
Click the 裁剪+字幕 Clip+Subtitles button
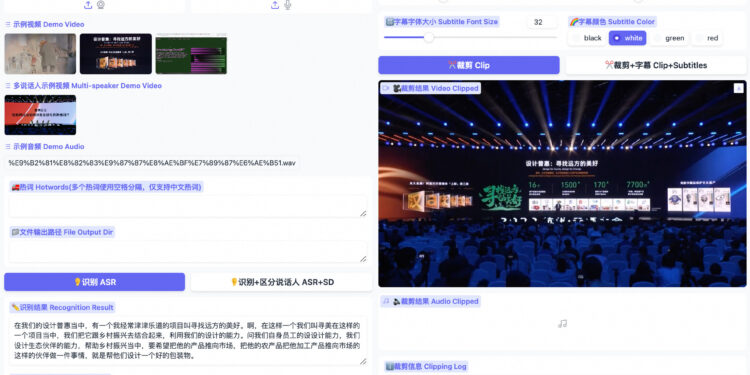coord(656,65)
